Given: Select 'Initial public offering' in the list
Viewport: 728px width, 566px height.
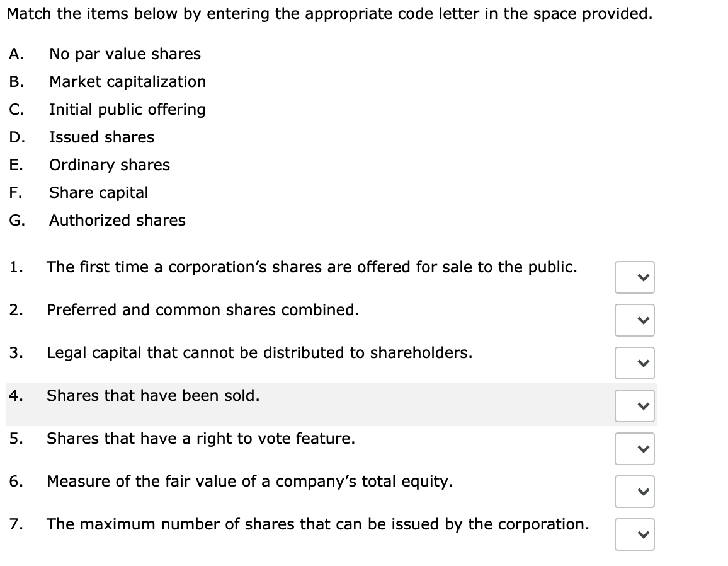Looking at the screenshot, I should [x=127, y=110].
